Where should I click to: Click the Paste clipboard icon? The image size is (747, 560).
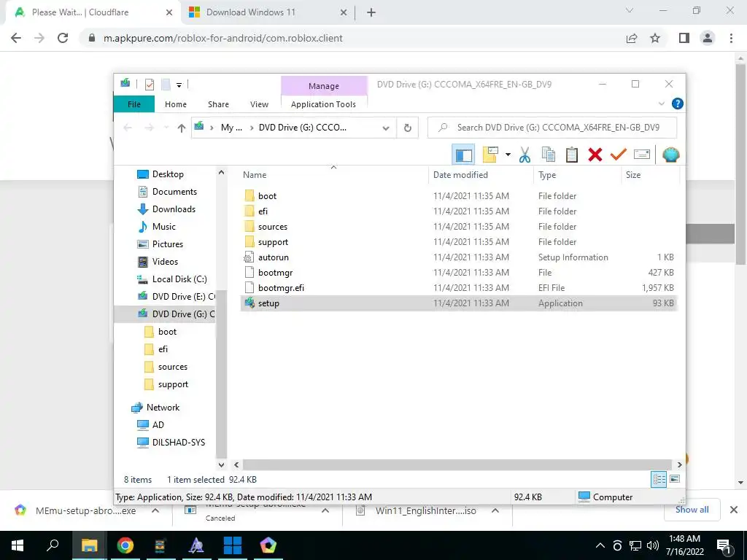572,155
